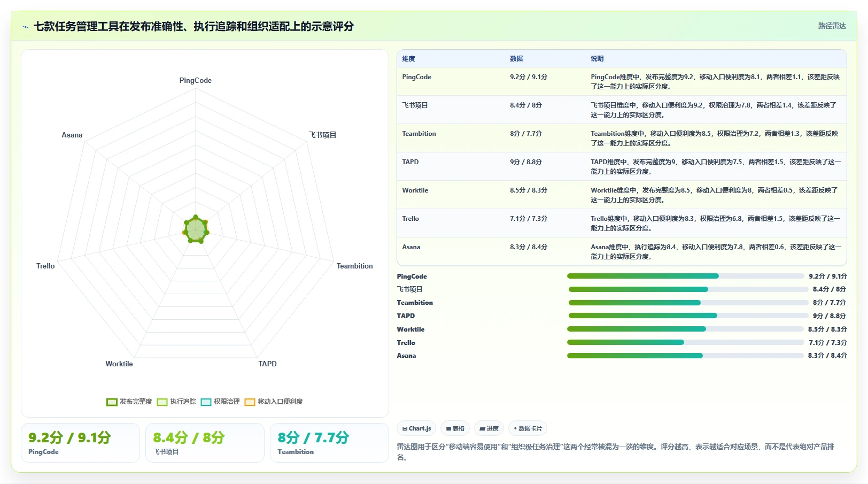Click the Teambition progress bar
This screenshot has width=868, height=484.
click(688, 303)
